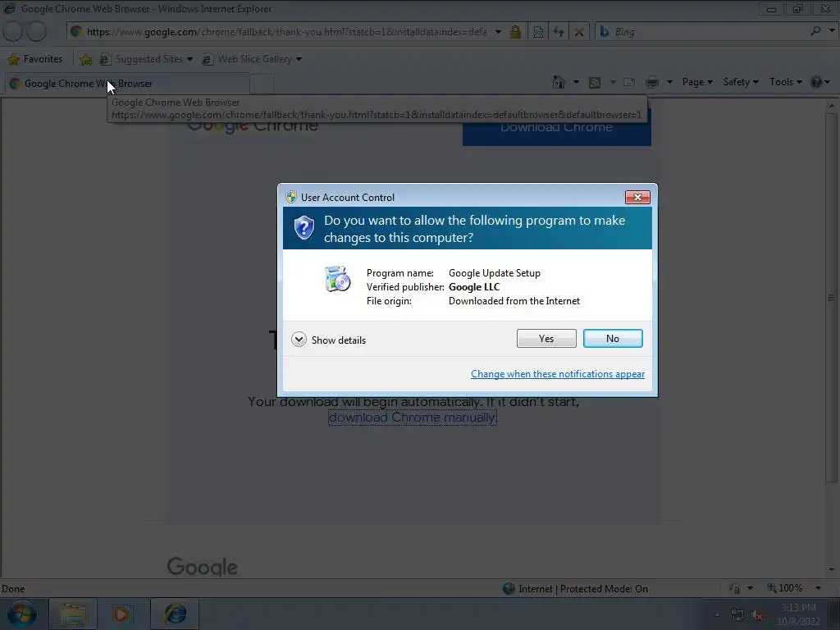Click the Print icon
Screen dimensions: 840x630
[652, 82]
